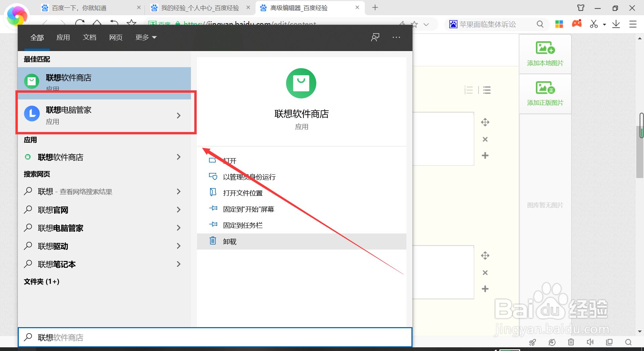Click the feedback icon in the search panel header
644x351 pixels.
coord(375,37)
